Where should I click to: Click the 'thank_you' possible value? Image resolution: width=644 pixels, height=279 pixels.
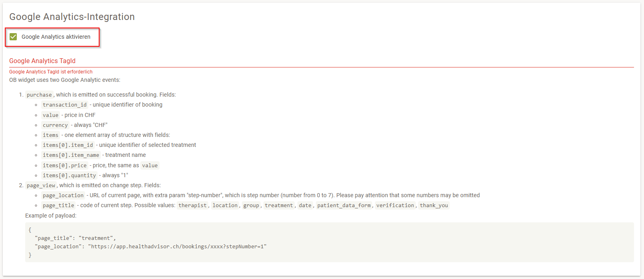(434, 205)
